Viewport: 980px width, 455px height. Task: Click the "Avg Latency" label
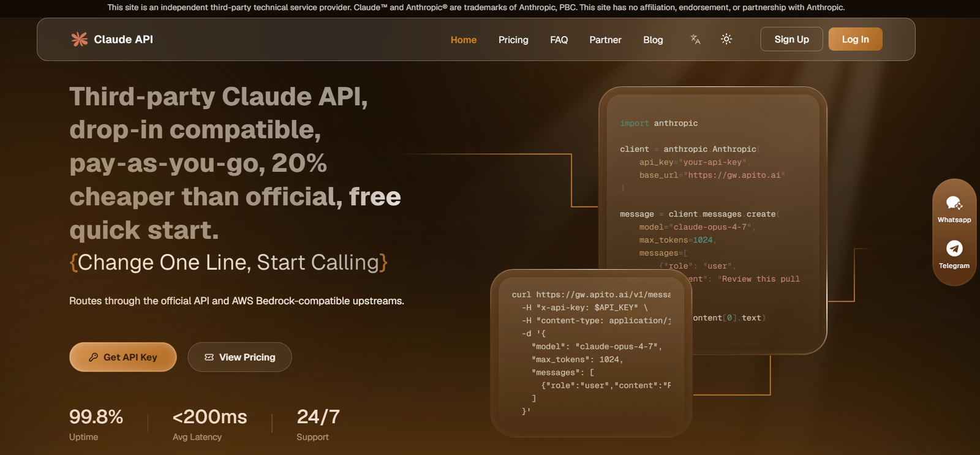pyautogui.click(x=197, y=437)
